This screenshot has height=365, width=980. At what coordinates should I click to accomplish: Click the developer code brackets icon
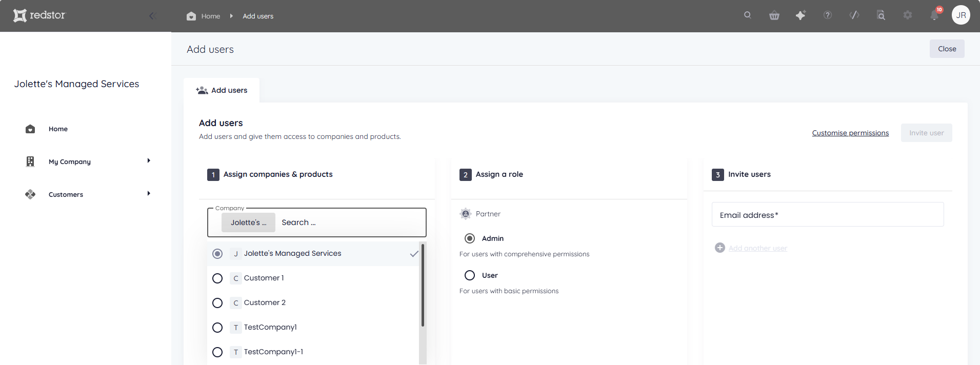click(x=854, y=15)
